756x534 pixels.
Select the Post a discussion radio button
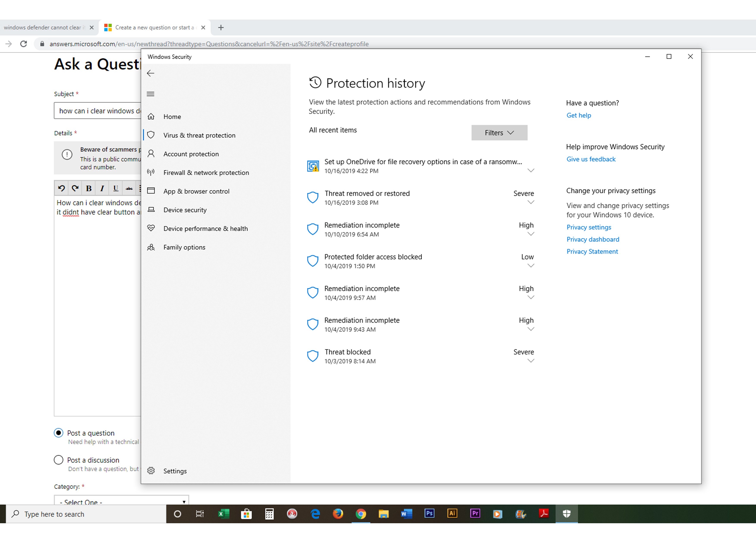click(x=59, y=460)
